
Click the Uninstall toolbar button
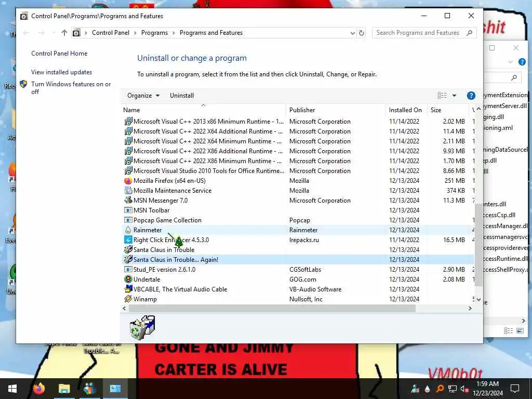(182, 96)
